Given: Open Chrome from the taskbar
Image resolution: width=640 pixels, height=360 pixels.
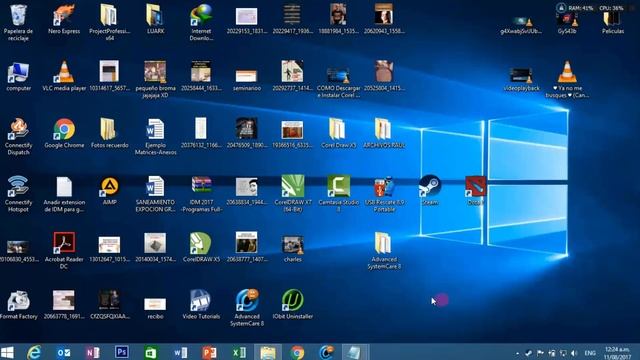Looking at the screenshot, I should pyautogui.click(x=297, y=352).
